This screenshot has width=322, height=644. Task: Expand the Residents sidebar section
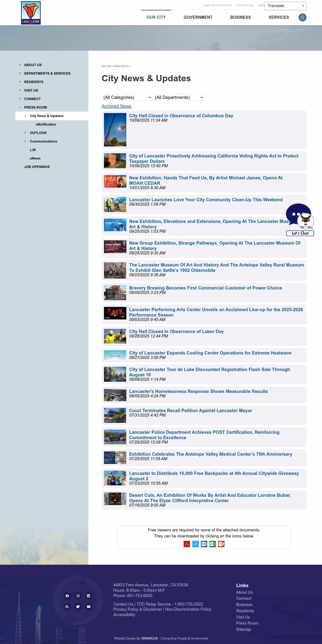coord(20,82)
